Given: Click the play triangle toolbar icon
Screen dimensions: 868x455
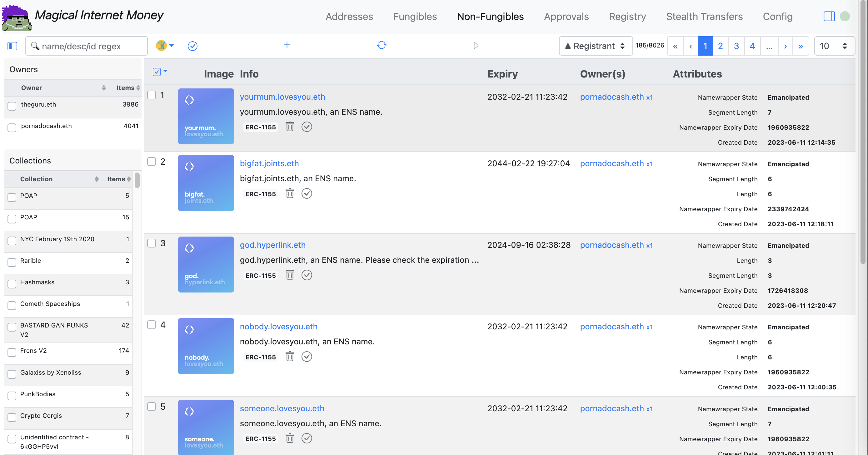Looking at the screenshot, I should click(476, 46).
